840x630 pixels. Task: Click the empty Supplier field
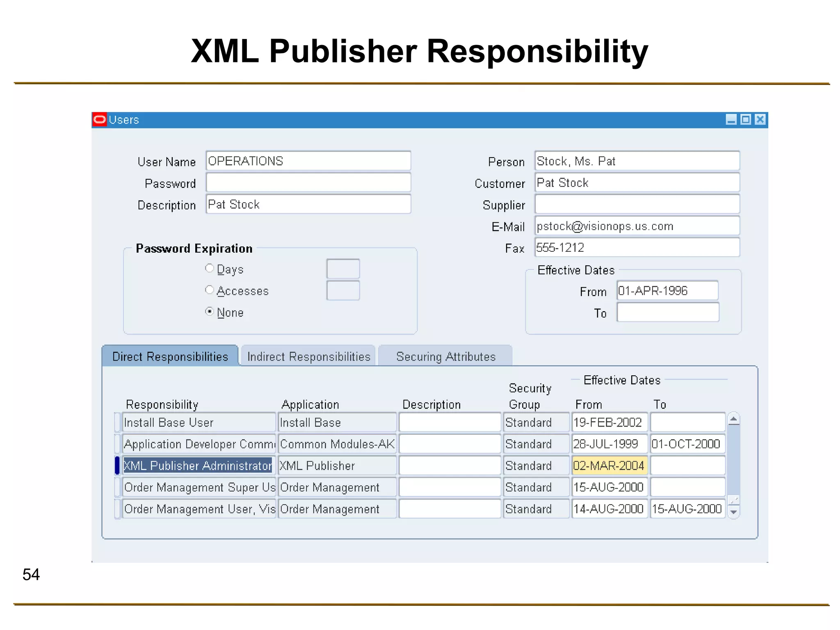point(637,204)
